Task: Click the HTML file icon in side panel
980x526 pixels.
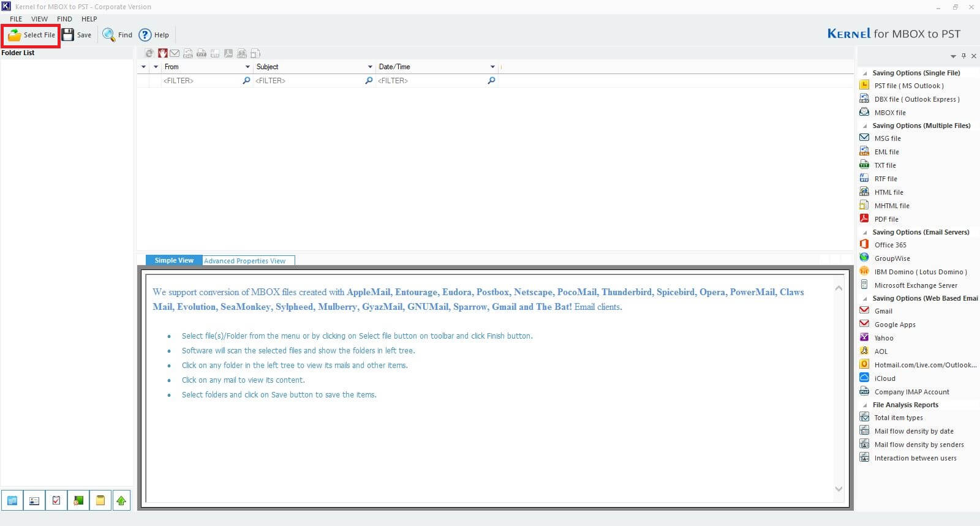Action: click(864, 192)
